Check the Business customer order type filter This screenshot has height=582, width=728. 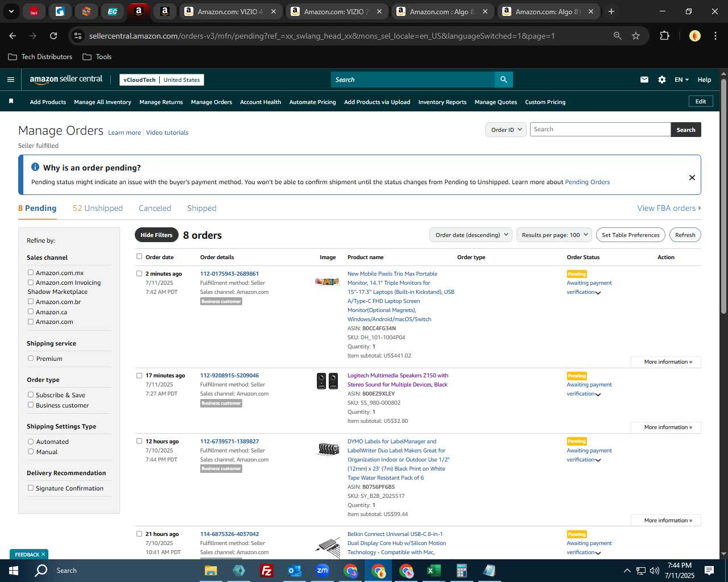point(31,405)
